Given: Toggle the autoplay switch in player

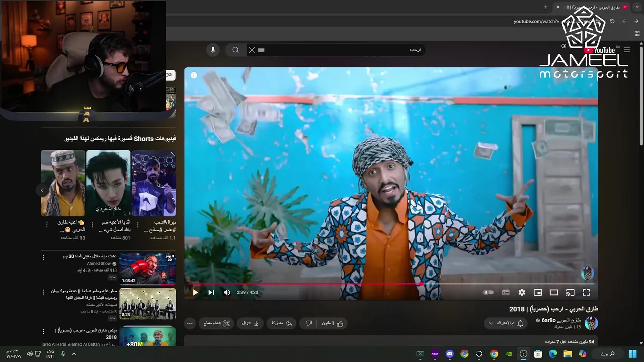Looking at the screenshot, I should tap(488, 292).
